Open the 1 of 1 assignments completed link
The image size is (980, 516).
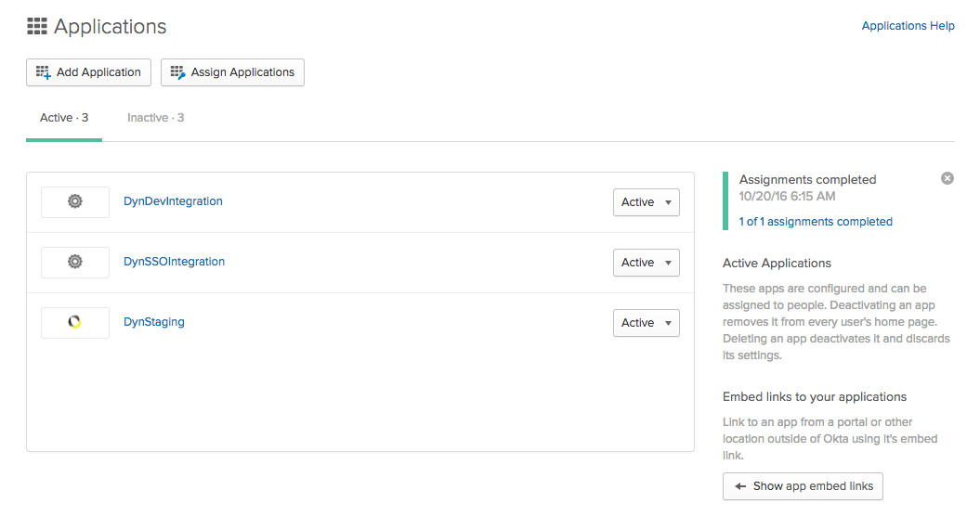[816, 222]
